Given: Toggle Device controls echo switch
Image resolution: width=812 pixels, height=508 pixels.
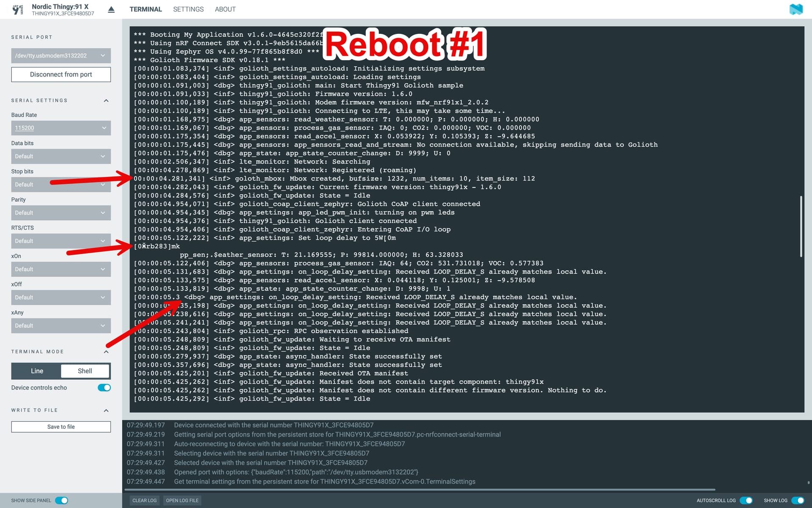Looking at the screenshot, I should pyautogui.click(x=104, y=388).
